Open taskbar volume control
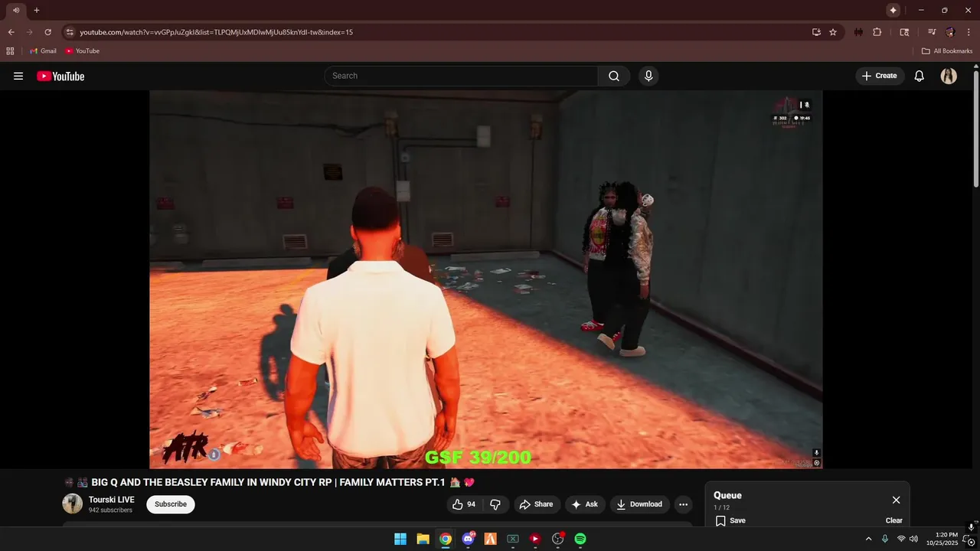This screenshot has width=980, height=551. (913, 539)
